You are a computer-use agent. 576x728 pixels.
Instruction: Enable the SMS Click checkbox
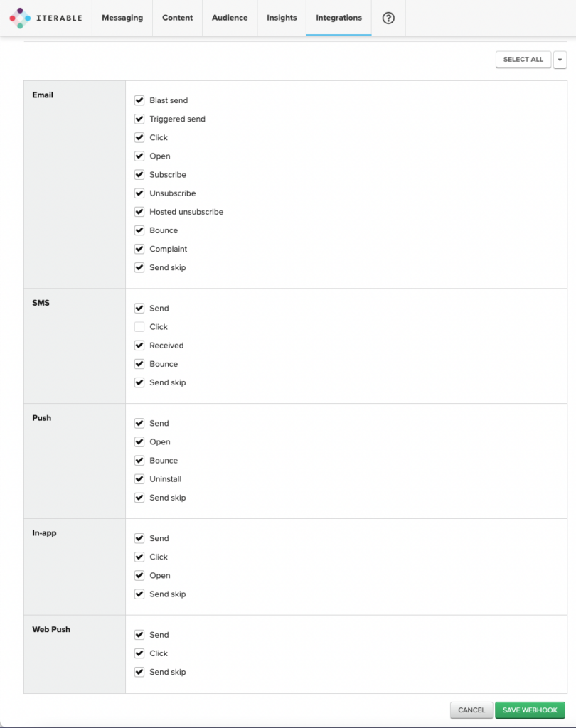coord(139,327)
